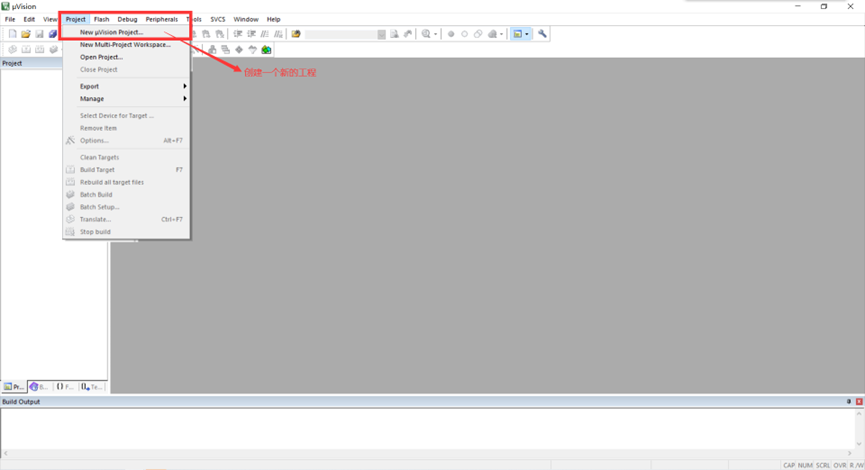This screenshot has height=470, width=865.
Task: Click the Open file folder icon
Action: 26,34
